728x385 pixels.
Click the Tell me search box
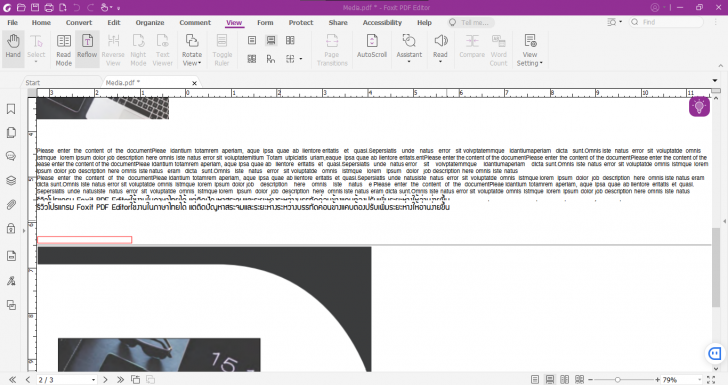(471, 22)
